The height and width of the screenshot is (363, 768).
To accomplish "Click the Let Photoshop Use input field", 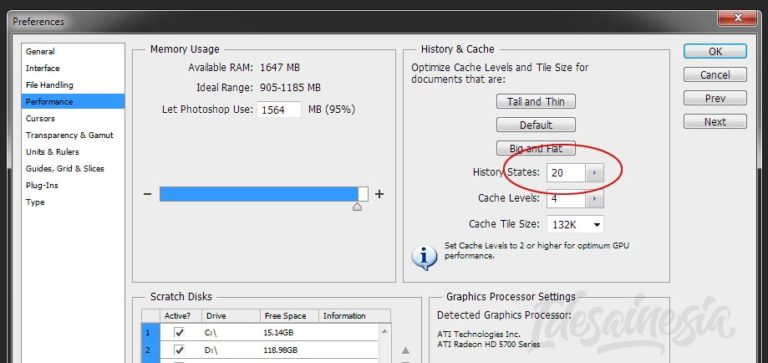I will [x=279, y=110].
